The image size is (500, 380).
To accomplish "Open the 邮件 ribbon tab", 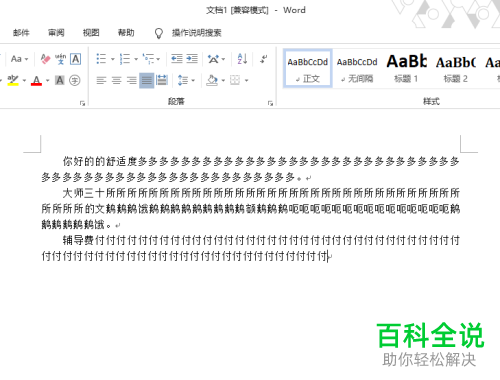I will pyautogui.click(x=21, y=33).
